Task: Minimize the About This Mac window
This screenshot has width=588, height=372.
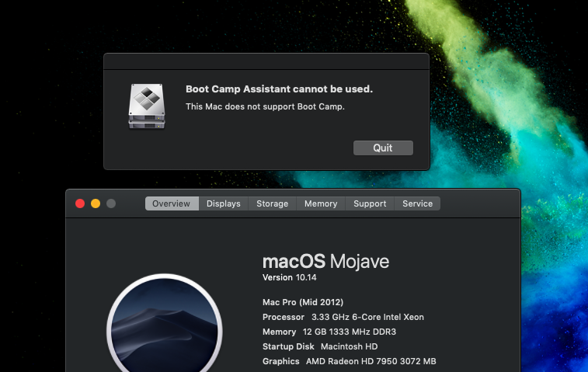Action: (x=96, y=203)
